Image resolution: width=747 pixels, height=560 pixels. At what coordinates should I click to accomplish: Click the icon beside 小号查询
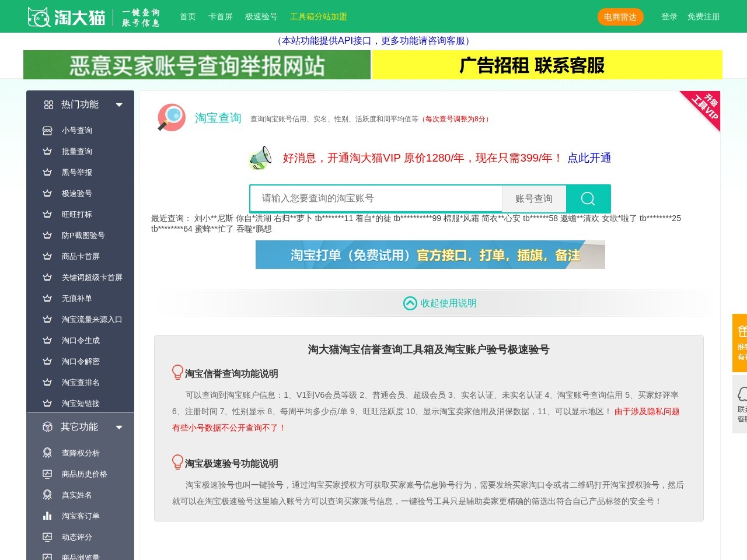pos(48,131)
